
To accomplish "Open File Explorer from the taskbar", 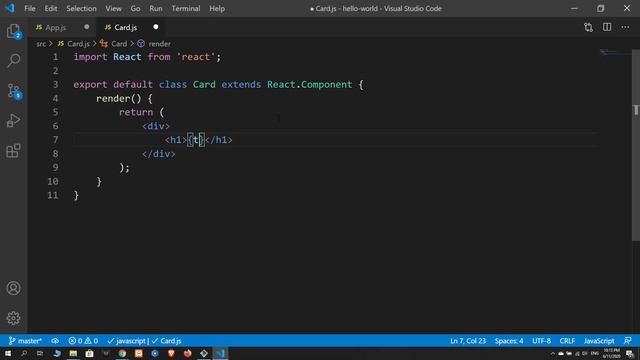I will pyautogui.click(x=73, y=353).
